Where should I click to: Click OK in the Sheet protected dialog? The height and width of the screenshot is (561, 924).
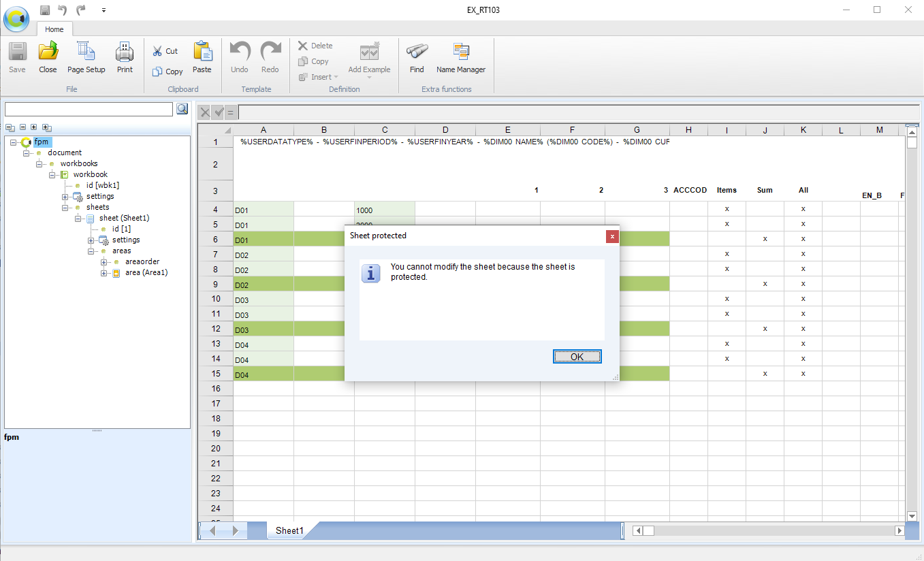click(577, 357)
